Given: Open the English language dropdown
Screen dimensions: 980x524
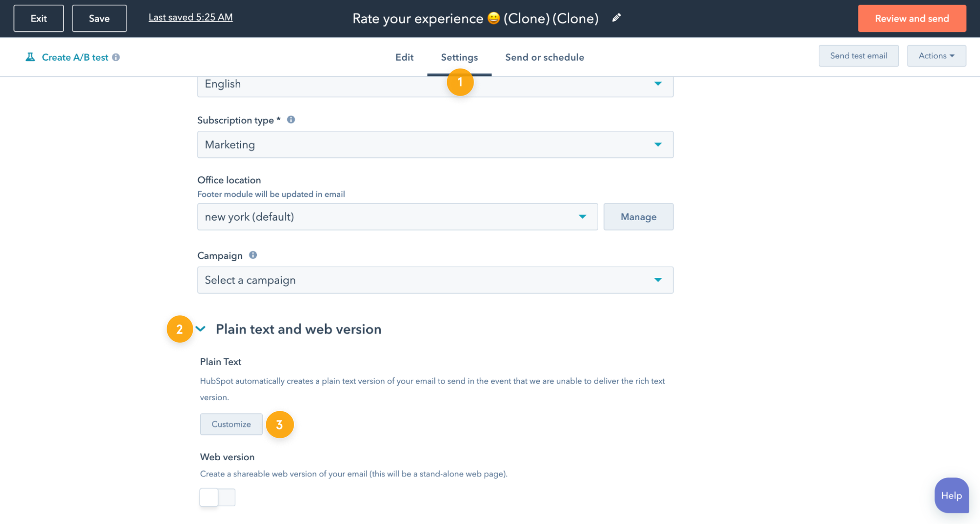Looking at the screenshot, I should [435, 84].
